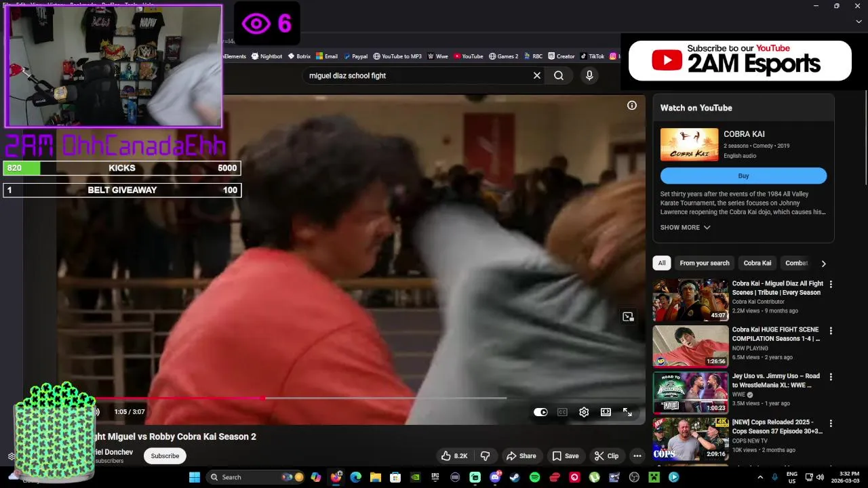Start voice search with the microphone

(x=589, y=75)
